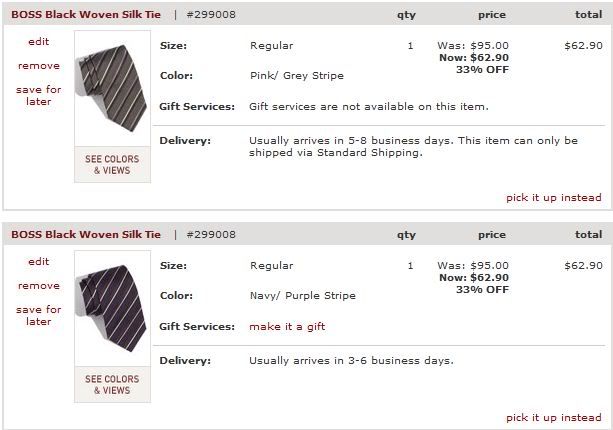See colors & views for Navy/Purple tie
This screenshot has height=430, width=613.
(112, 385)
